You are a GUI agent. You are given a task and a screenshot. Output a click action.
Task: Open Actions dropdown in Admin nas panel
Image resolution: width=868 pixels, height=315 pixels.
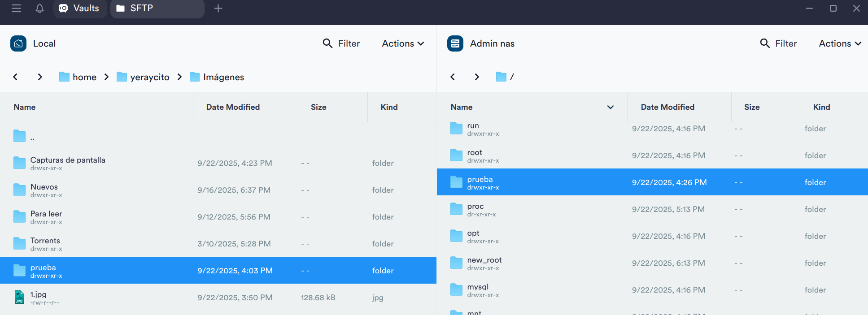[x=840, y=43]
